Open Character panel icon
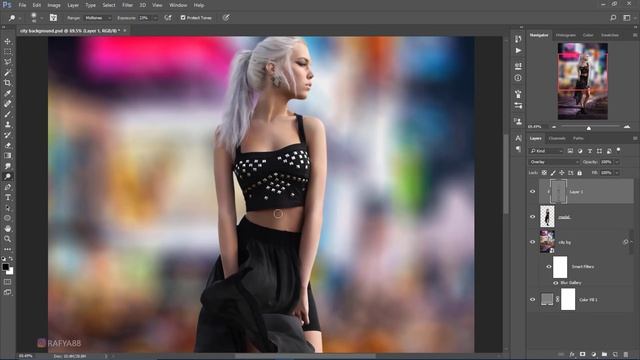Image resolution: width=640 pixels, height=360 pixels. point(518,138)
